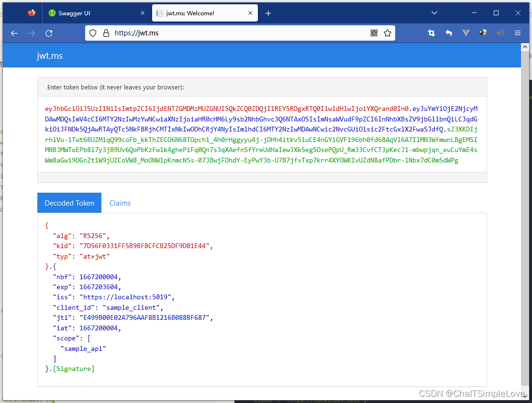532x403 pixels.
Task: Open the screenshot crop tool icon
Action: [431, 33]
